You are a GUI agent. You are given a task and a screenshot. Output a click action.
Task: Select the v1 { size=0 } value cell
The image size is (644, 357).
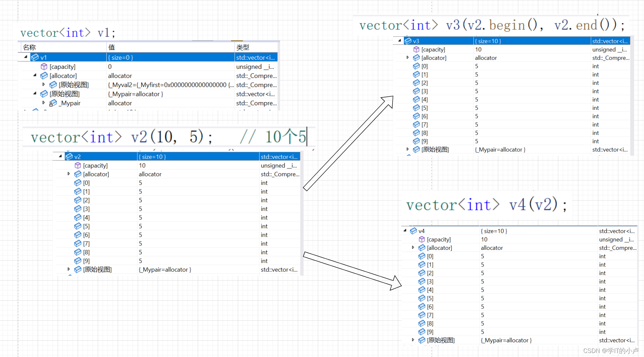click(x=170, y=57)
